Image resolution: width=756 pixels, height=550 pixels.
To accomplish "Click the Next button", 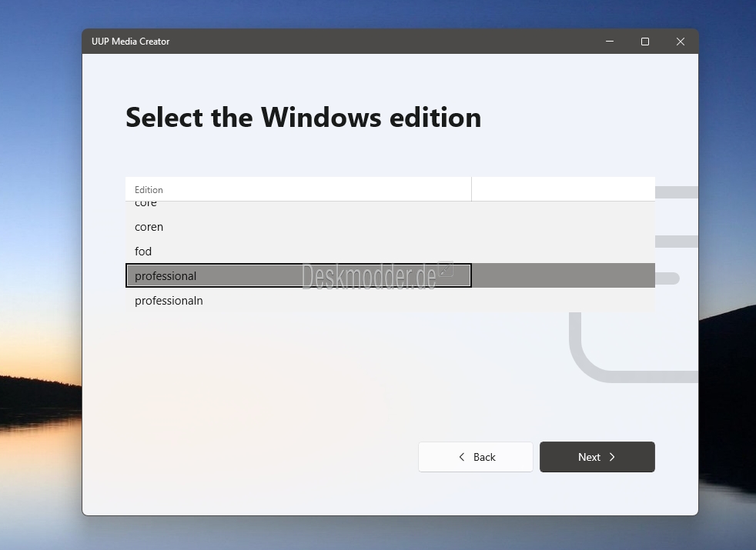I will tap(597, 457).
